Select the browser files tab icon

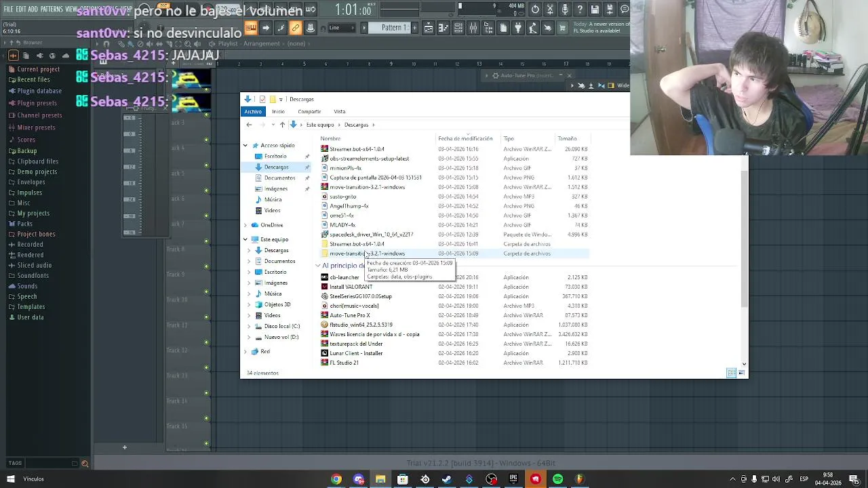tap(26, 56)
